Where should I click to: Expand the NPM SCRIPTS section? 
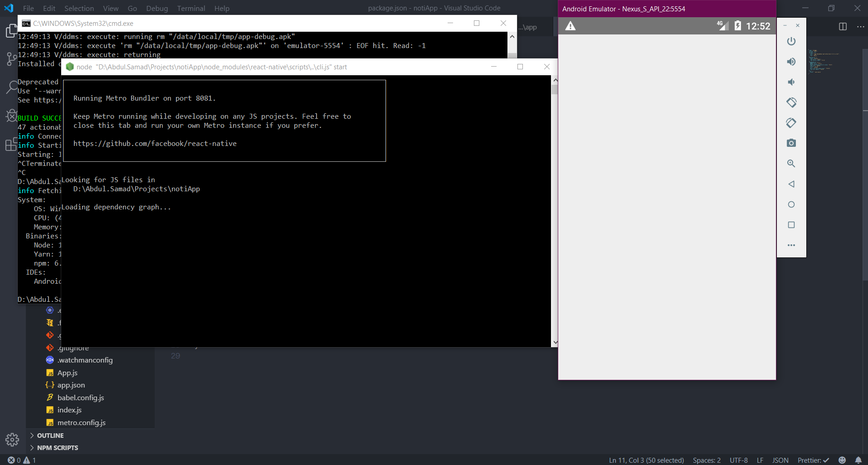click(57, 447)
